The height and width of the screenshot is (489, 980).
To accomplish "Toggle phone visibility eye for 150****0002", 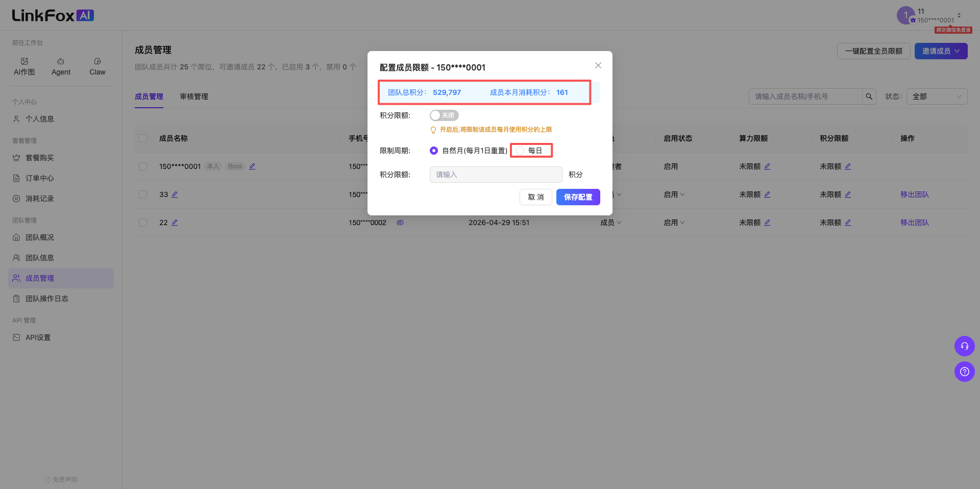I will tap(400, 223).
